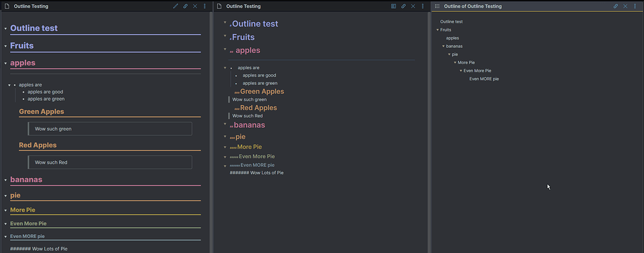Close the middle editor pane

coord(413,6)
